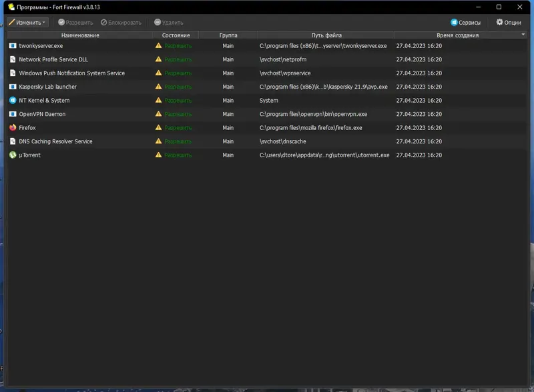This screenshot has width=534, height=392.
Task: Click the twonkyserver.exe program icon
Action: (13, 45)
